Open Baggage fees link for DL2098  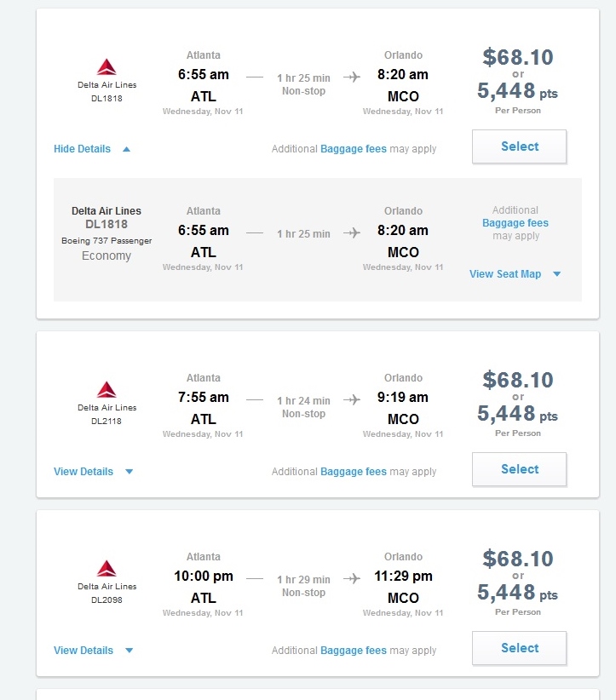(354, 651)
